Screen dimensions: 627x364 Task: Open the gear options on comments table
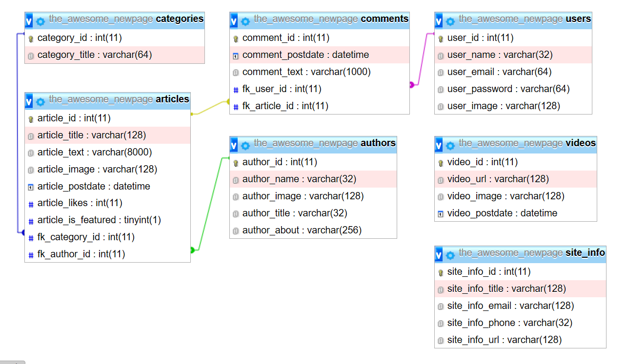245,21
